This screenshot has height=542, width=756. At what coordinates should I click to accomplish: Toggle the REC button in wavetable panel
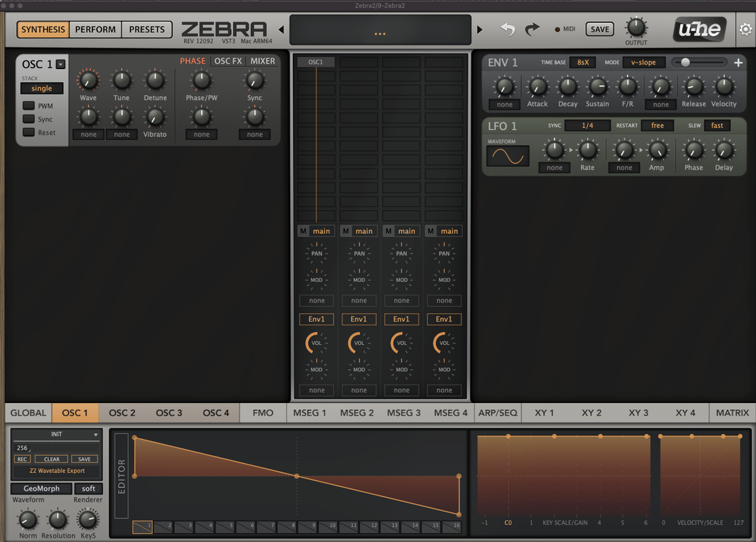pos(22,459)
